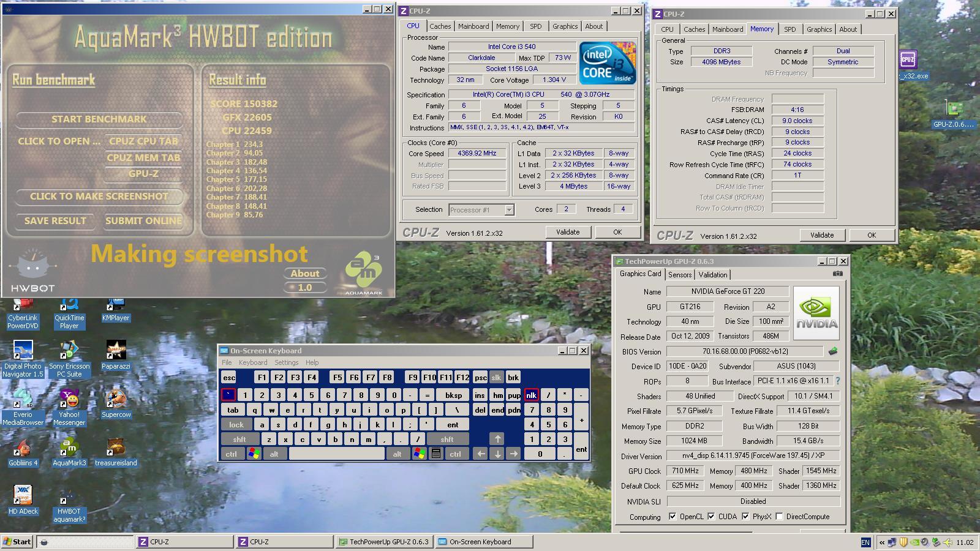Click the BIOS save chip icon in GPU-Z
Image resolution: width=980 pixels, height=551 pixels.
(832, 351)
